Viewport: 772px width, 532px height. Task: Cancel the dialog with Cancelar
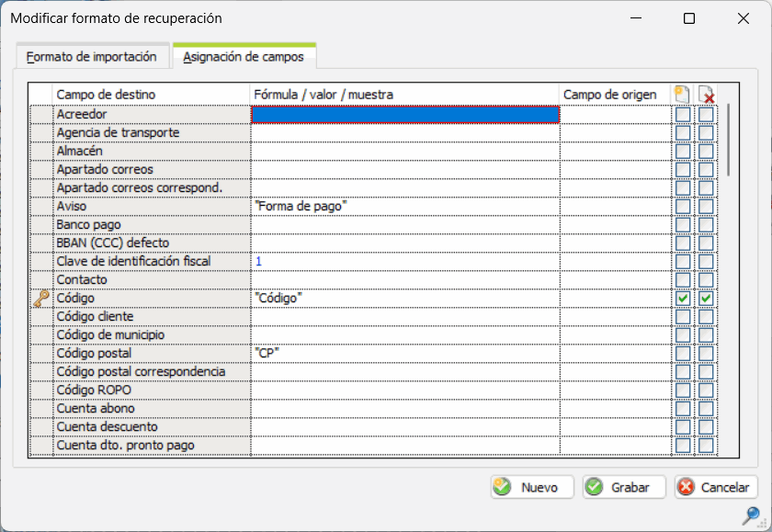716,487
